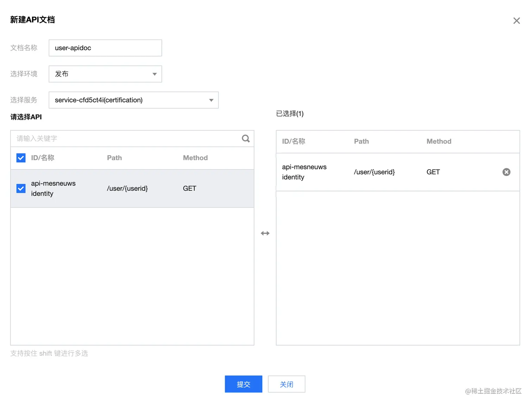532x405 pixels.
Task: Click the ID/名称 header in selected table
Action: [x=293, y=141]
